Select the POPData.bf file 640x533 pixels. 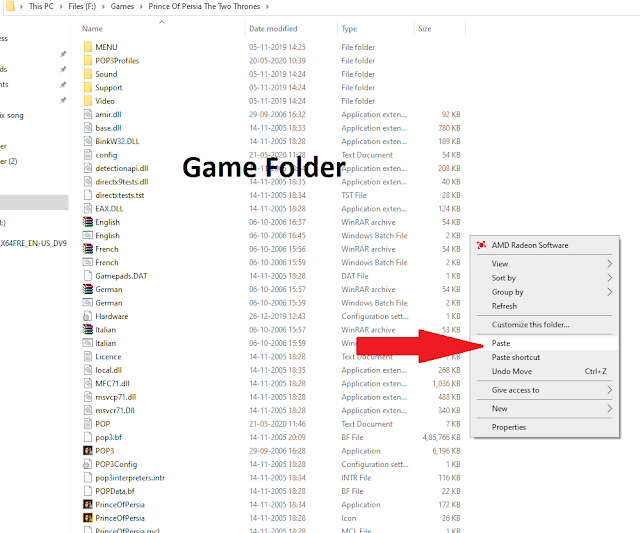pyautogui.click(x=115, y=491)
